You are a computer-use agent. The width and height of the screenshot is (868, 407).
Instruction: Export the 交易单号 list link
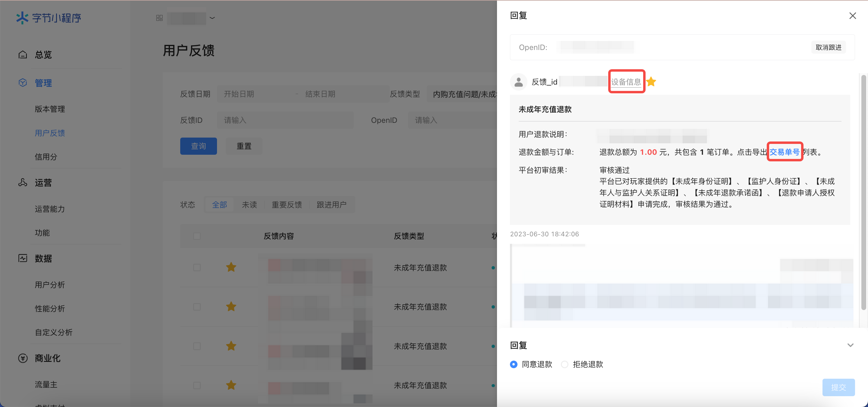(x=785, y=152)
